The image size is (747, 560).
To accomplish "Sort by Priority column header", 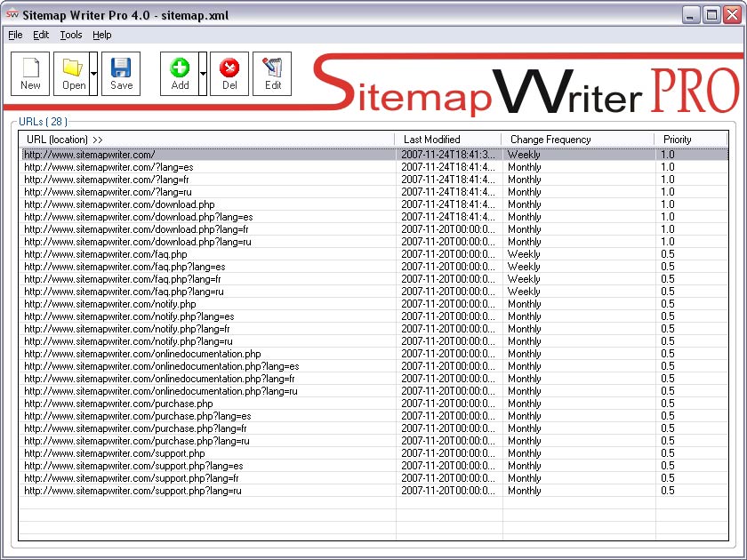I will click(691, 140).
